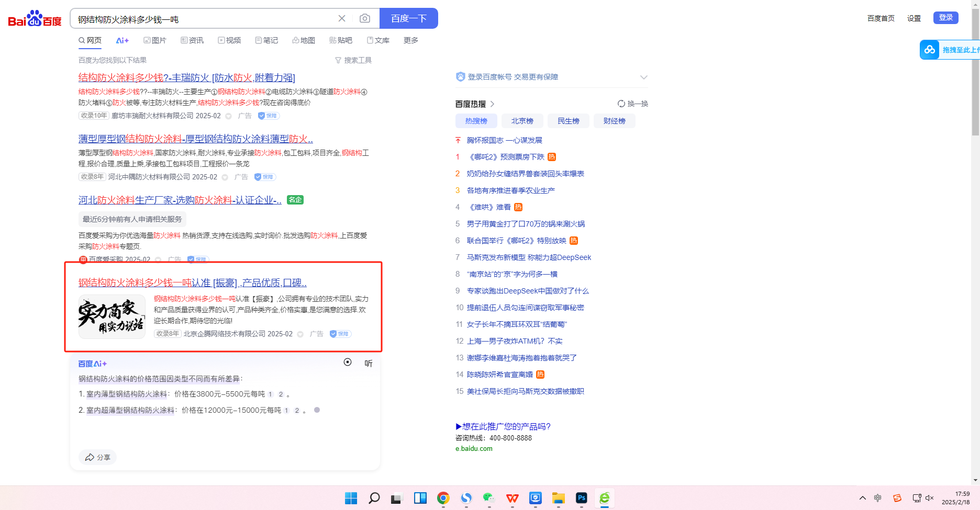Click the 听 listen icon in AI answer
Image resolution: width=980 pixels, height=510 pixels.
369,364
